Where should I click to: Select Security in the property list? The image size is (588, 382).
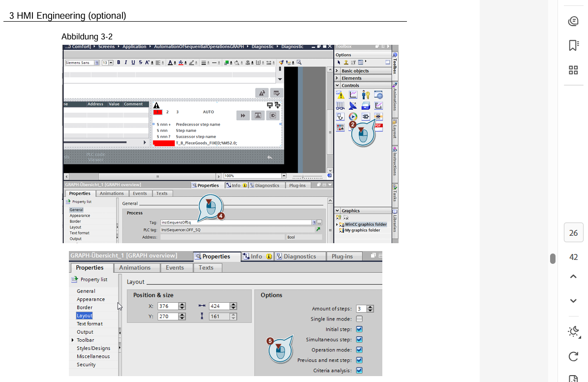tap(86, 365)
